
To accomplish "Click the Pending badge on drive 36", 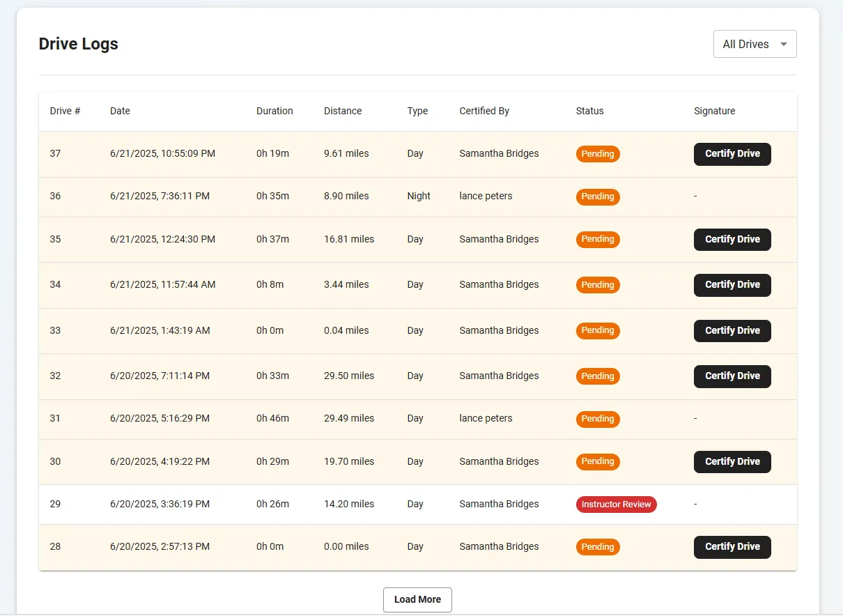I will click(597, 197).
